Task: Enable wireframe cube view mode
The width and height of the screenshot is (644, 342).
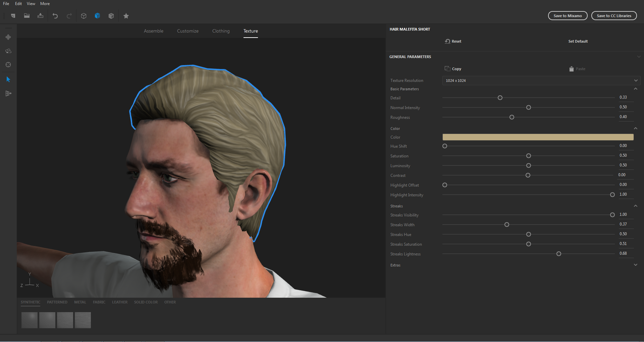Action: coord(84,16)
